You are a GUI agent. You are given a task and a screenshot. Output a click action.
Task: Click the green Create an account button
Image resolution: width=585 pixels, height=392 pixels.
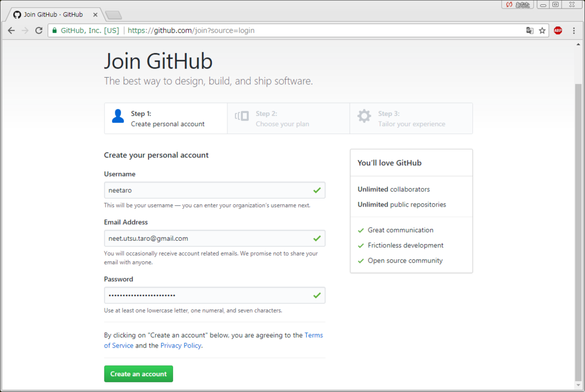pyautogui.click(x=138, y=374)
